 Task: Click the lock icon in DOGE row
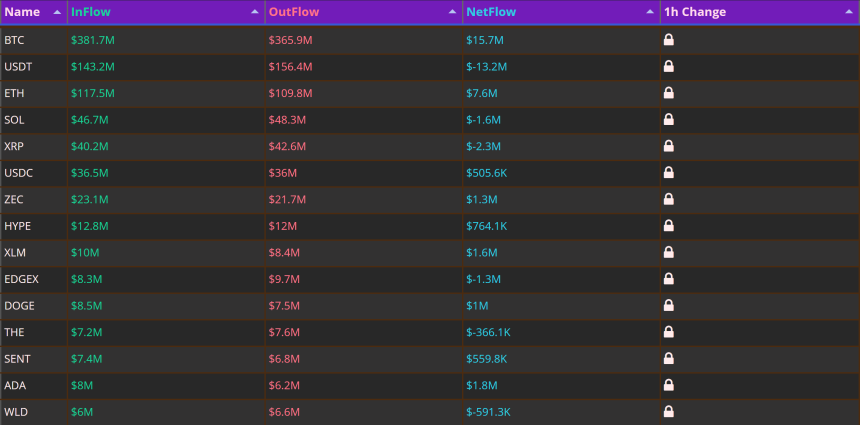coord(669,305)
